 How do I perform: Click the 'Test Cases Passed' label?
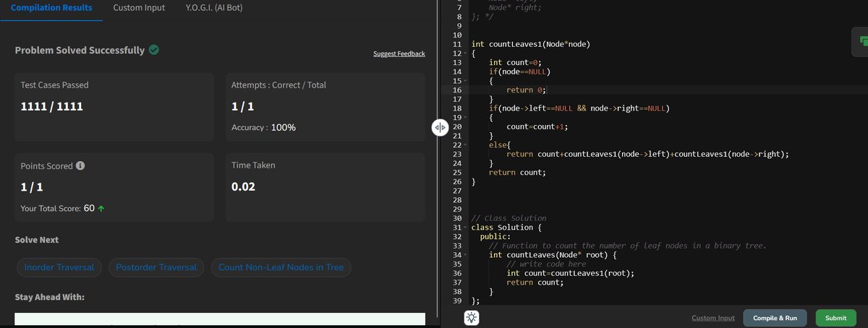click(x=55, y=85)
